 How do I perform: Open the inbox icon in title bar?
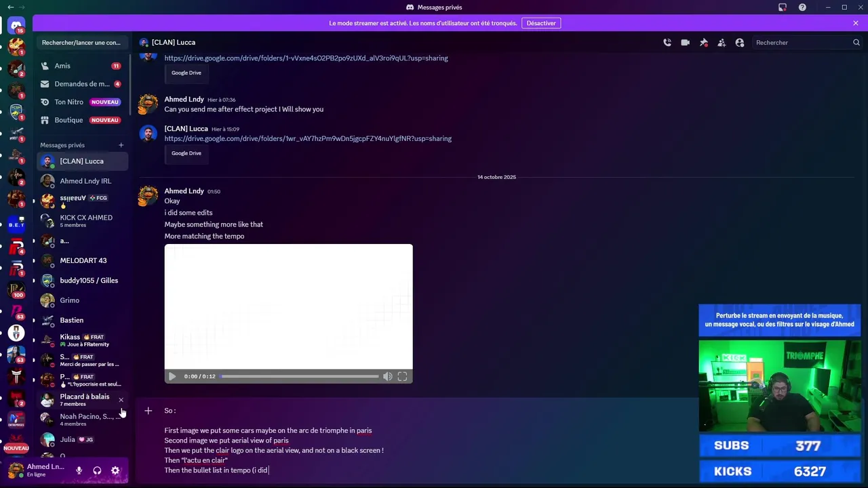coord(783,7)
